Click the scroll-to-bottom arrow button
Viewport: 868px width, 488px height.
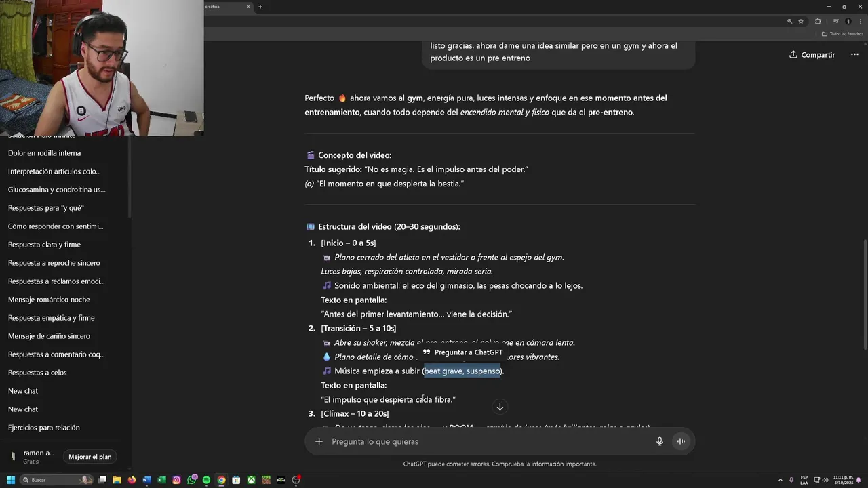(500, 407)
